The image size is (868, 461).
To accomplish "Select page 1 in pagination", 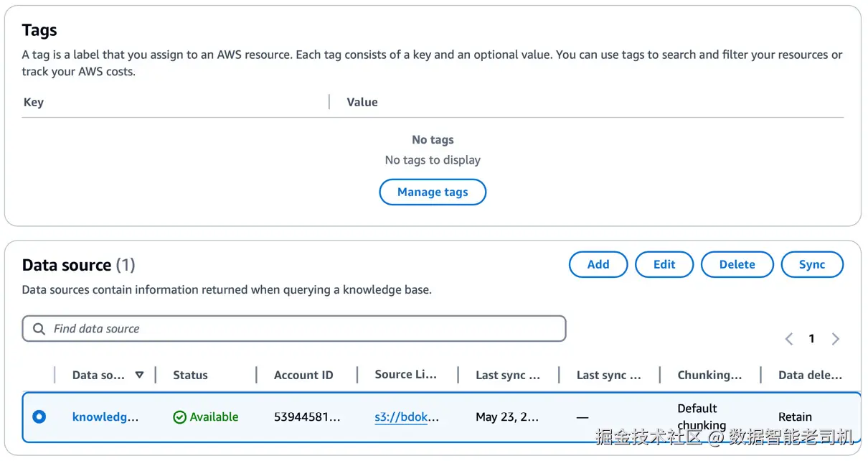I will 811,339.
